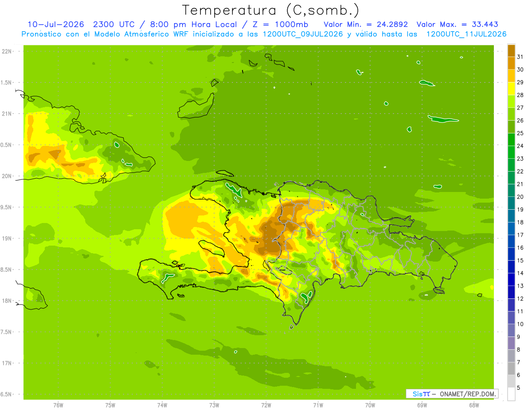
Task: Click the '19N' latitude axis label
Action: point(7,239)
